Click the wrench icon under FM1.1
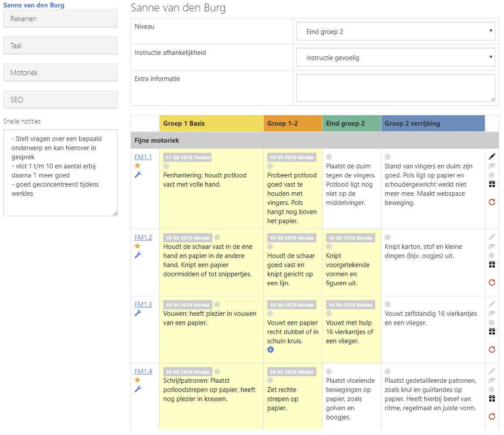 pyautogui.click(x=138, y=175)
